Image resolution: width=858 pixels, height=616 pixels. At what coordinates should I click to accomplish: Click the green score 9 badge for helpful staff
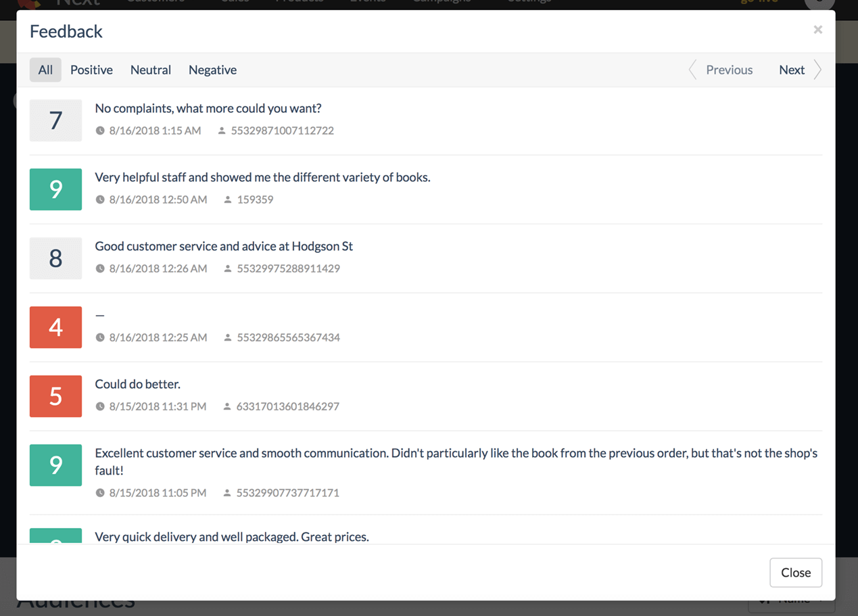[x=55, y=189]
